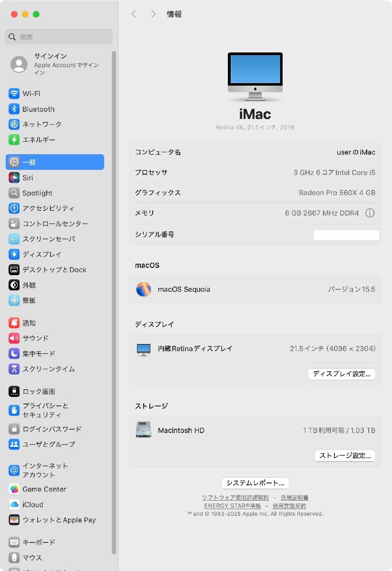The image size is (392, 571).
Task: Click the ENERGY STAR®準拠 link
Action: 233,506
